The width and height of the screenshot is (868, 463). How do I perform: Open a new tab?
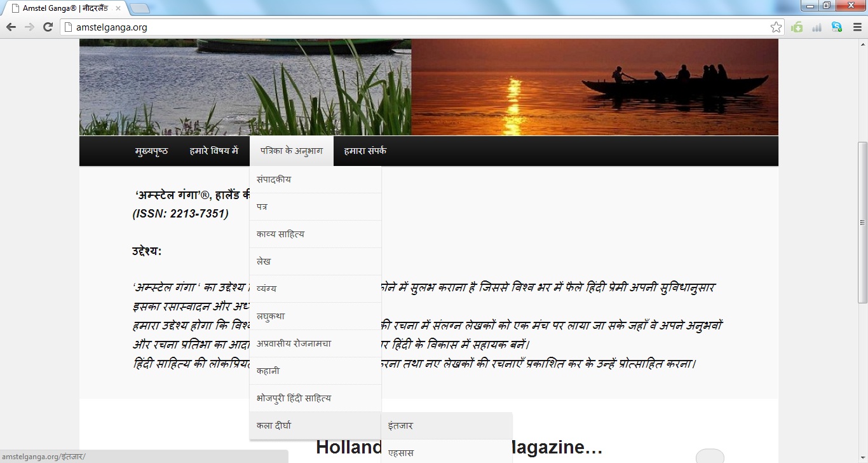(139, 9)
